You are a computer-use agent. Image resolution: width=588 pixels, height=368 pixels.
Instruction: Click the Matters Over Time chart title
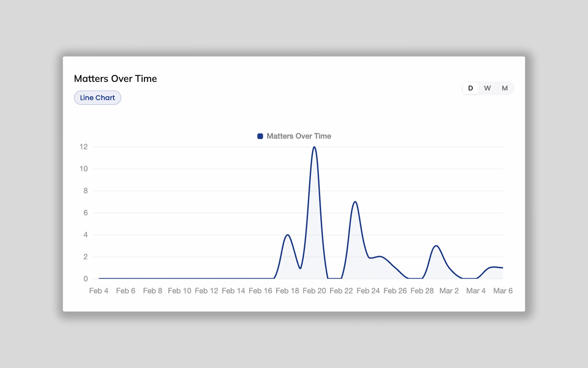coord(115,79)
